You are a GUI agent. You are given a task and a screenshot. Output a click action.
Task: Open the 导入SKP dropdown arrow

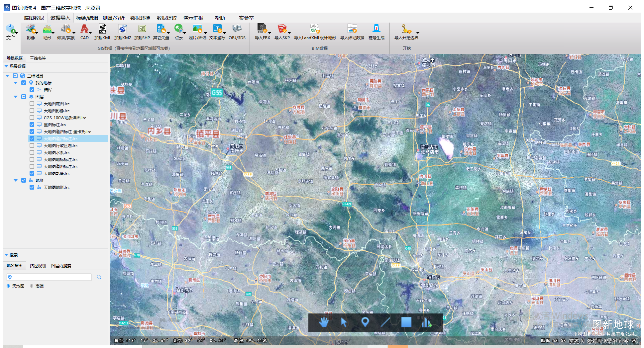(x=289, y=33)
